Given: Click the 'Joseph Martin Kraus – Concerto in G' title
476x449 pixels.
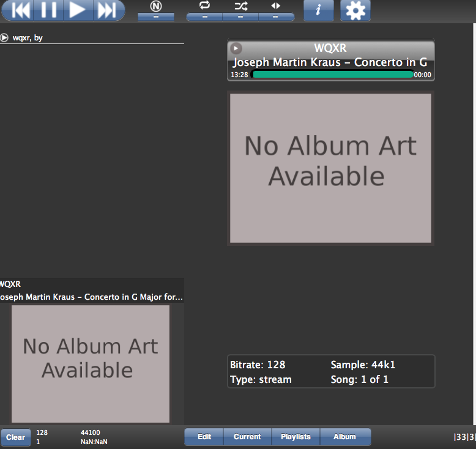Looking at the screenshot, I should pos(330,62).
